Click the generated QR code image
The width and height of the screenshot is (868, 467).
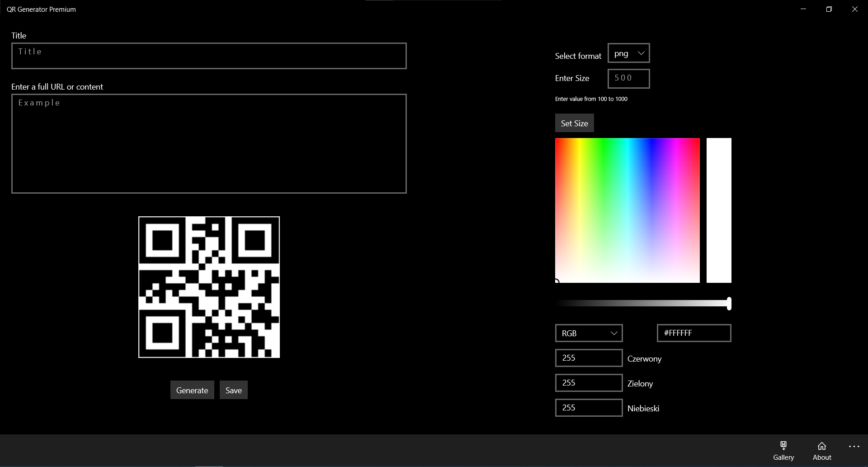(x=209, y=287)
